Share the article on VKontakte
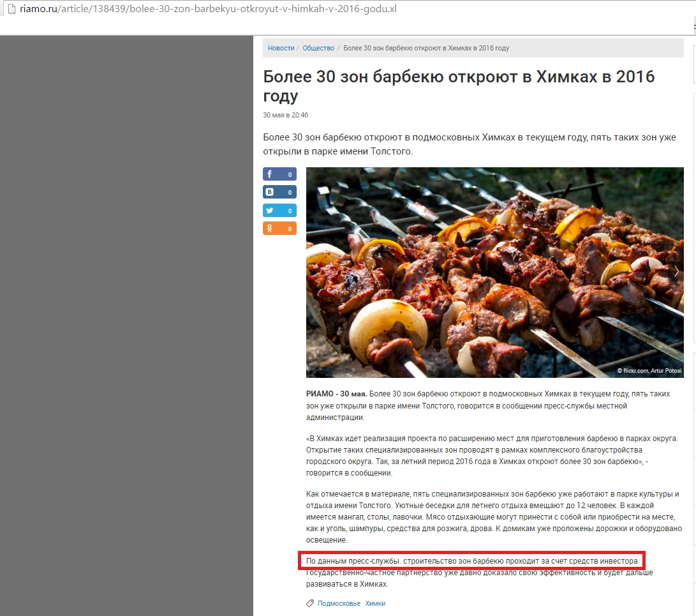 coord(279,192)
